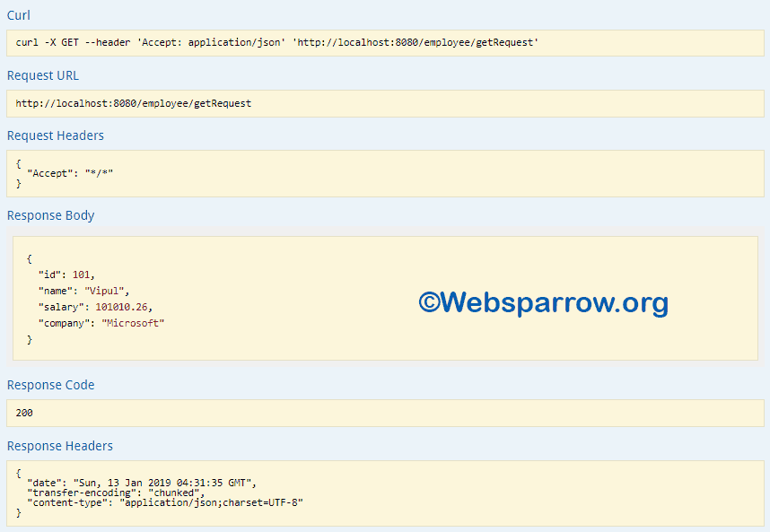The image size is (770, 532).
Task: Click the "content-type" application/json line
Action: (165, 502)
